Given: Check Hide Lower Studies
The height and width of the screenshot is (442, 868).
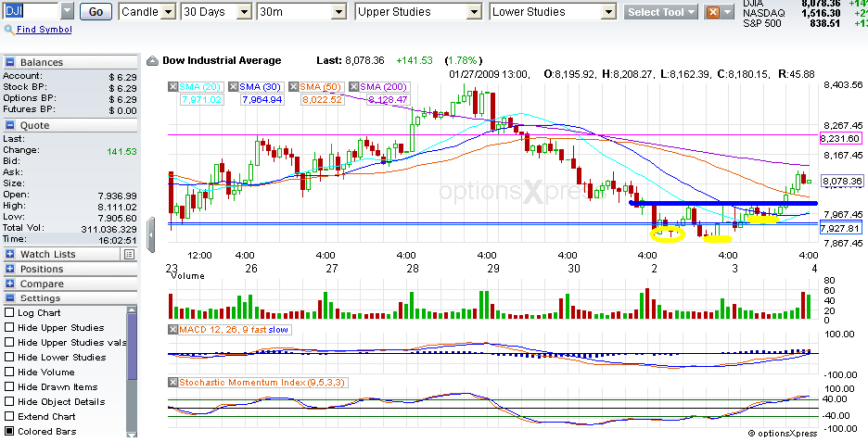Looking at the screenshot, I should [9, 358].
